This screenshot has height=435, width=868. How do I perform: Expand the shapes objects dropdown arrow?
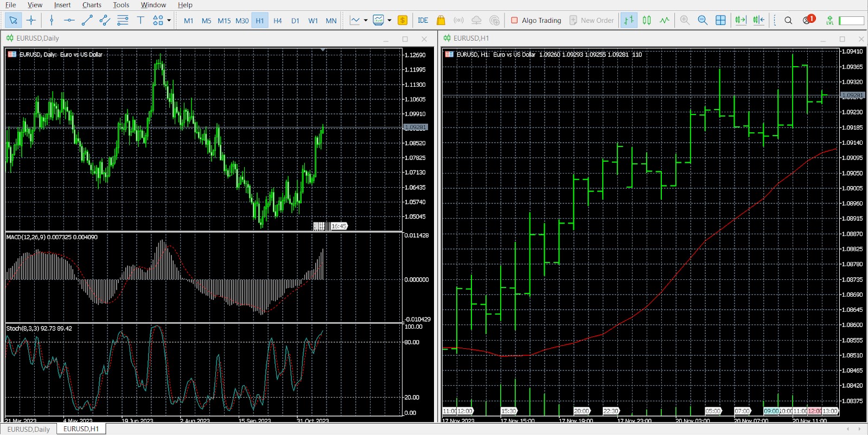(x=169, y=21)
